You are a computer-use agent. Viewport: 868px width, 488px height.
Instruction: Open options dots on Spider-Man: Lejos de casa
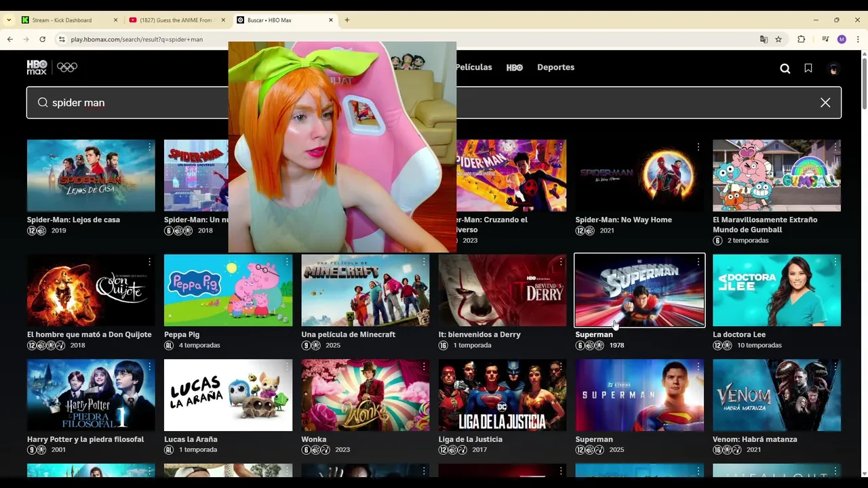150,147
